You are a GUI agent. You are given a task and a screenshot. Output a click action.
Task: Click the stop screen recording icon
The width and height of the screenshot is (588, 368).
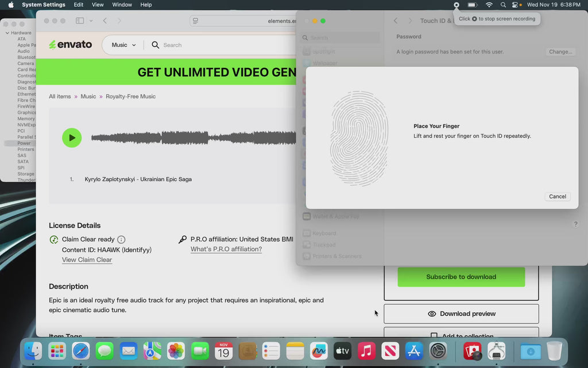click(457, 5)
